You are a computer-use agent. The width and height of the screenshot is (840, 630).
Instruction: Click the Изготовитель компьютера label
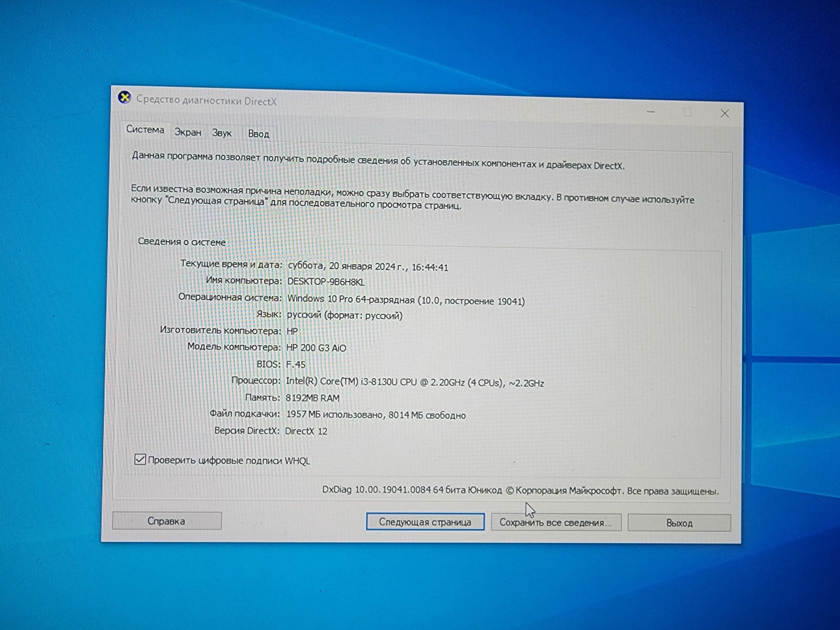(x=220, y=331)
